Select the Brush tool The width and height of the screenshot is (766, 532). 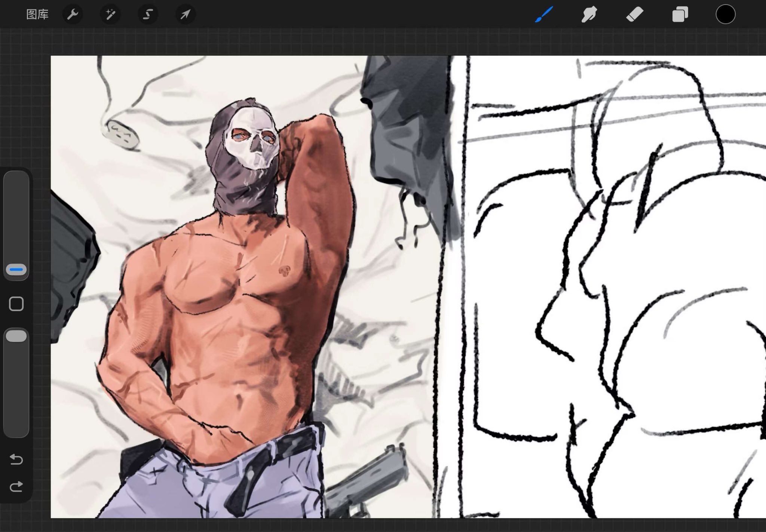(544, 15)
